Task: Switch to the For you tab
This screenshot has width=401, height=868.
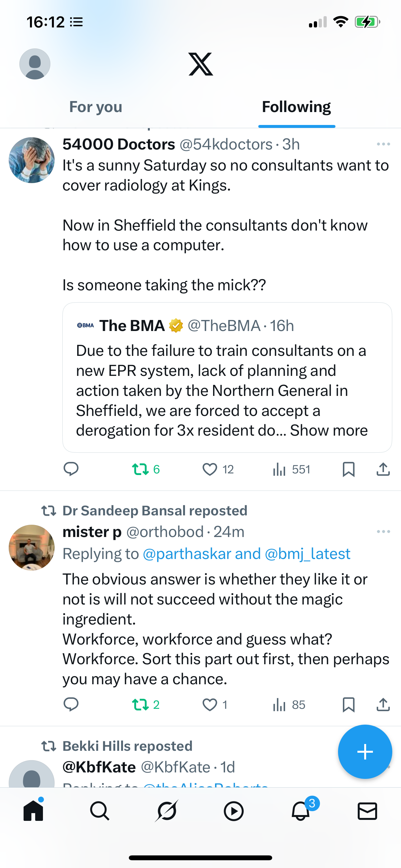Action: tap(96, 107)
